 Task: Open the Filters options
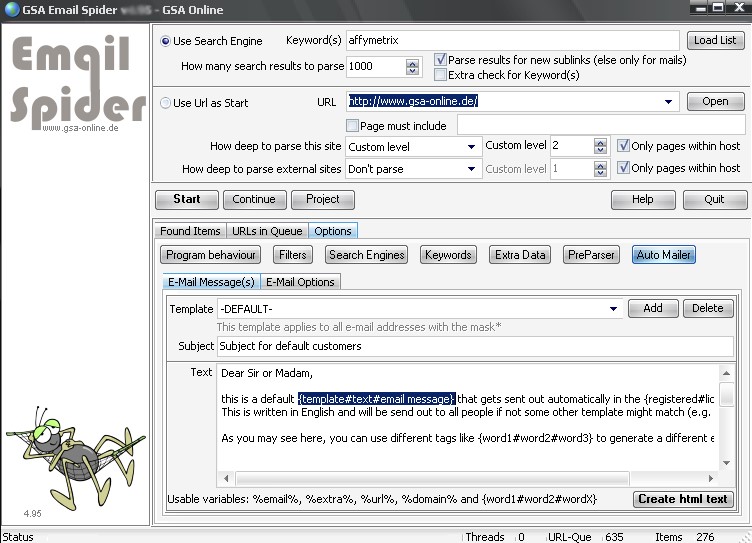pos(293,255)
